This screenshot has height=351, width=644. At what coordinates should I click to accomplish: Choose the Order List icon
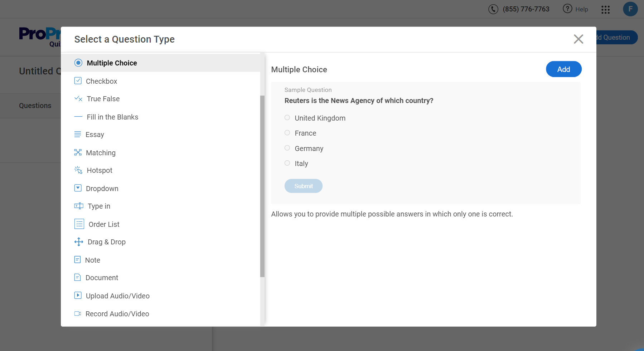[79, 224]
